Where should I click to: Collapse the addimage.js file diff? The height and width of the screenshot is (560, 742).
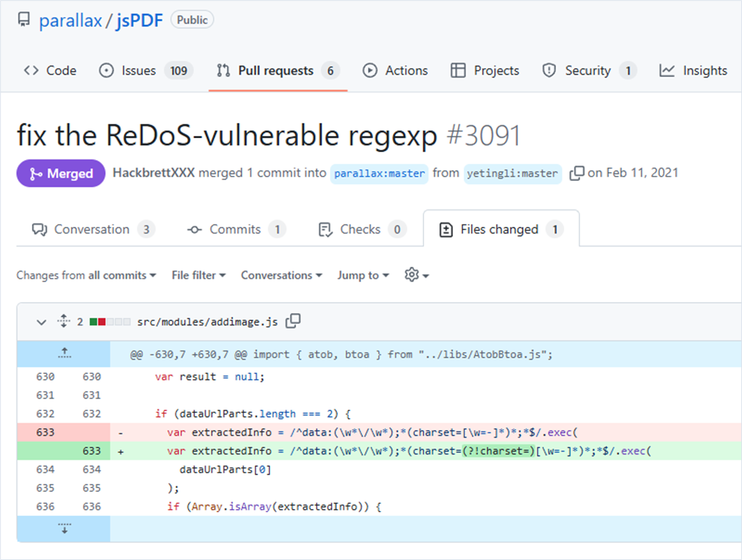[41, 322]
